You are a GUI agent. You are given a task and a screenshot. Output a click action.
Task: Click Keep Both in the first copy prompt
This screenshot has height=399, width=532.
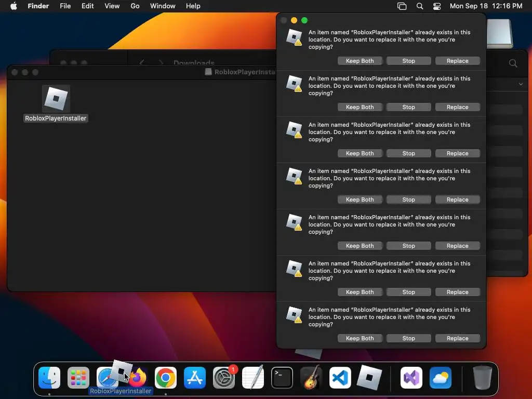click(360, 61)
